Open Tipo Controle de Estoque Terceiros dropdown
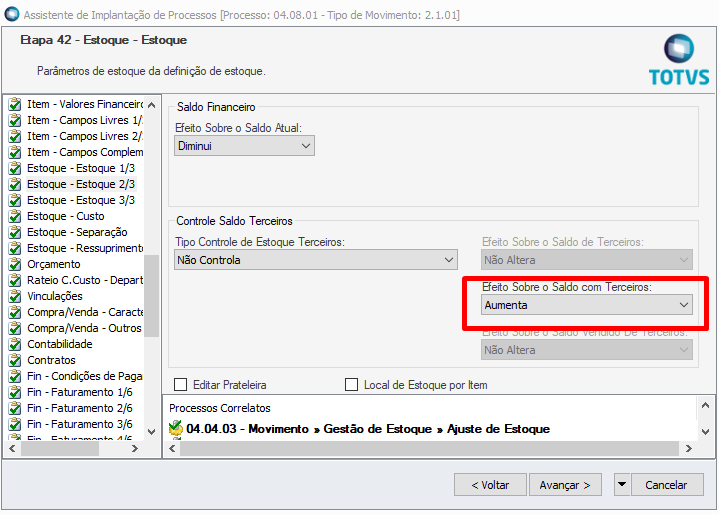719x515 pixels. coord(315,260)
